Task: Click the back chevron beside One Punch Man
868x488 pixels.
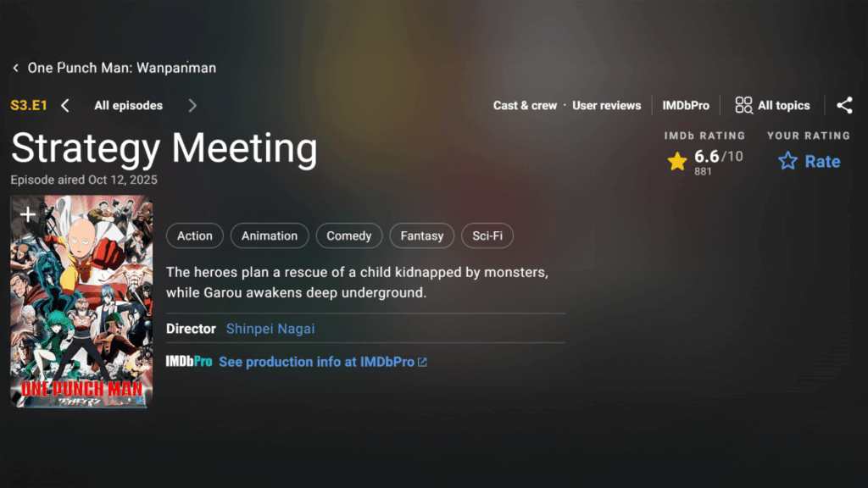Action: coord(15,68)
